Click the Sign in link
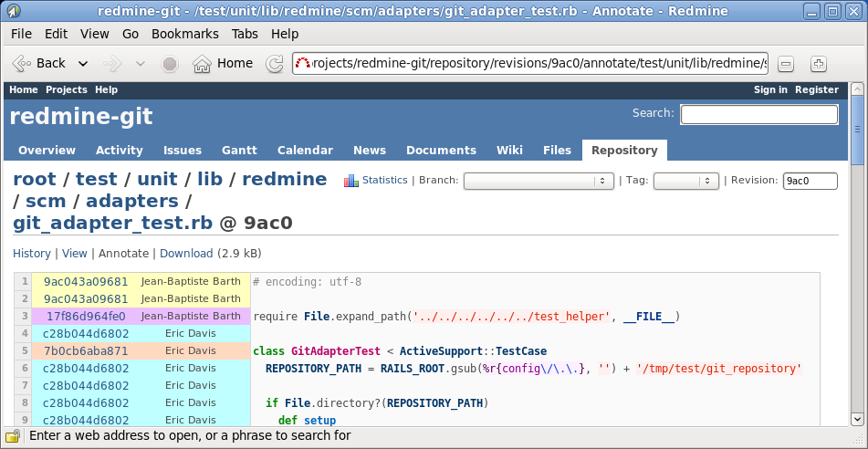 click(x=770, y=89)
